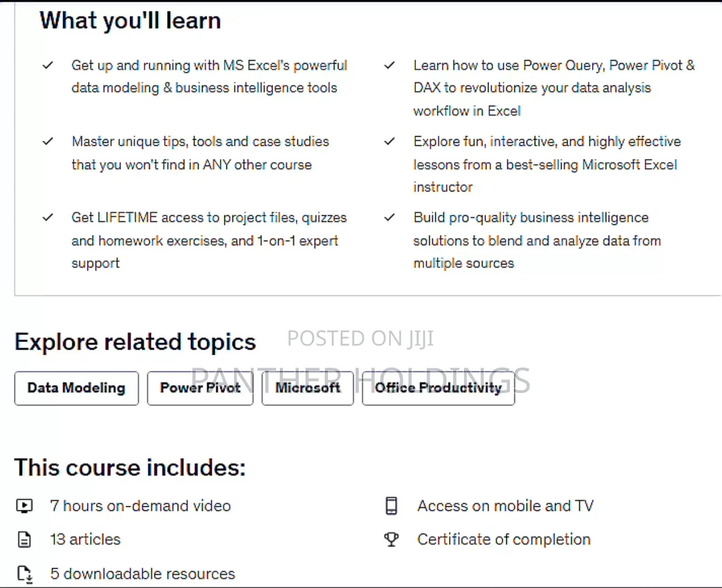This screenshot has height=588, width=722.
Task: Click the checkmark beside MS Excel data modeling point
Action: tap(47, 65)
